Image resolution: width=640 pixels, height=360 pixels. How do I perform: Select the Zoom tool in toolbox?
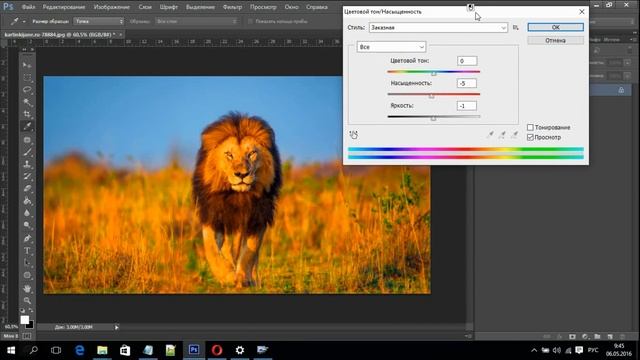tap(27, 301)
